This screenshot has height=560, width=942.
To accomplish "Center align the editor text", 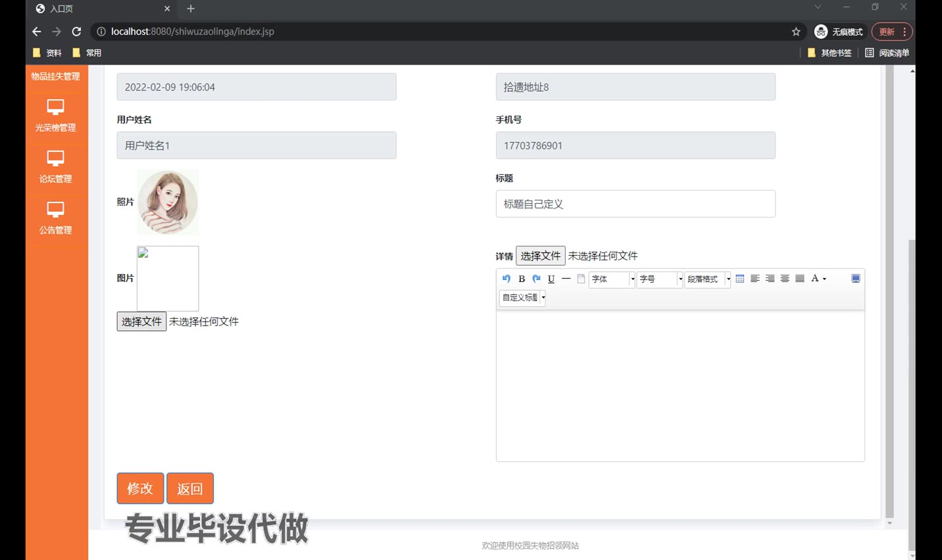I will click(x=785, y=279).
